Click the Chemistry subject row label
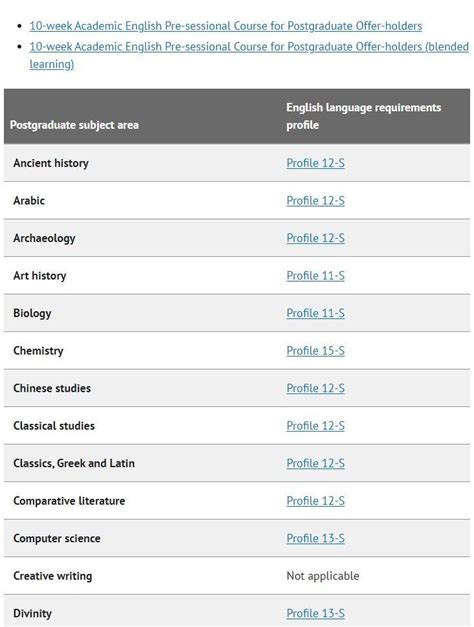This screenshot has width=474, height=627. pos(38,351)
